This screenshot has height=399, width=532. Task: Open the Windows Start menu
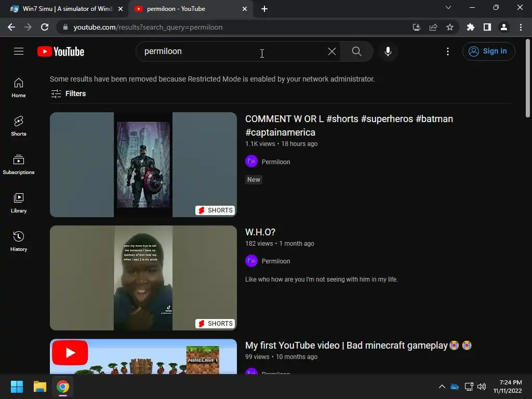(x=17, y=387)
